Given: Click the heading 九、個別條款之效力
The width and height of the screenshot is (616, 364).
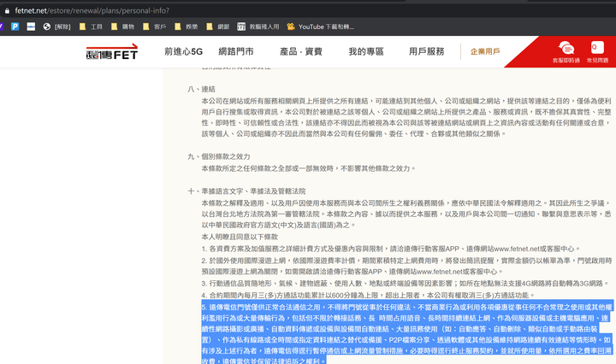Looking at the screenshot, I should 219,156.
